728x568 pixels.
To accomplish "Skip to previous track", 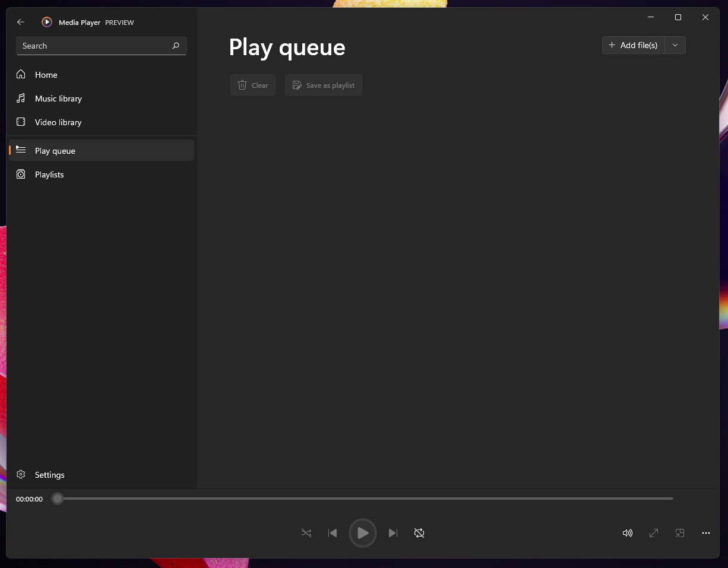I will 333,533.
